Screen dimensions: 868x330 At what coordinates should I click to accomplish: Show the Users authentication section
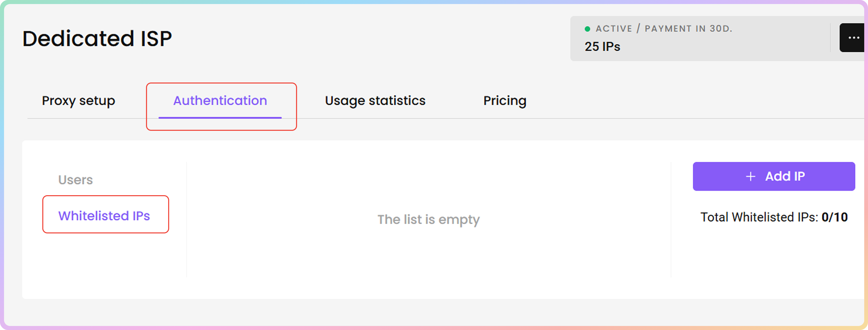point(76,180)
